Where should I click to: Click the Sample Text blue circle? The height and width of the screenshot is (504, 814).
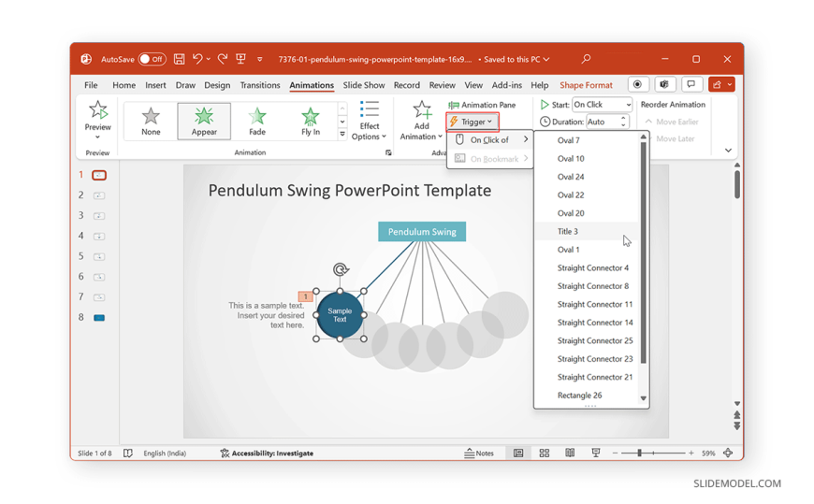(x=340, y=315)
